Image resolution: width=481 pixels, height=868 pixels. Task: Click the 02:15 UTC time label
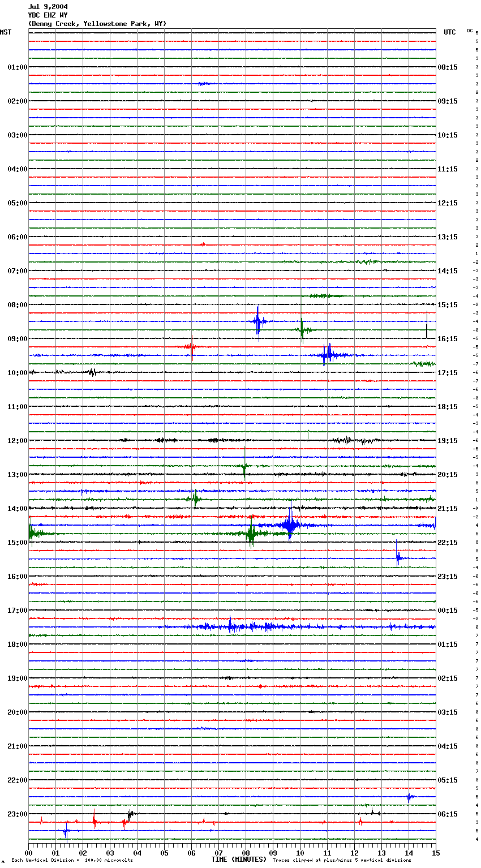pyautogui.click(x=448, y=678)
